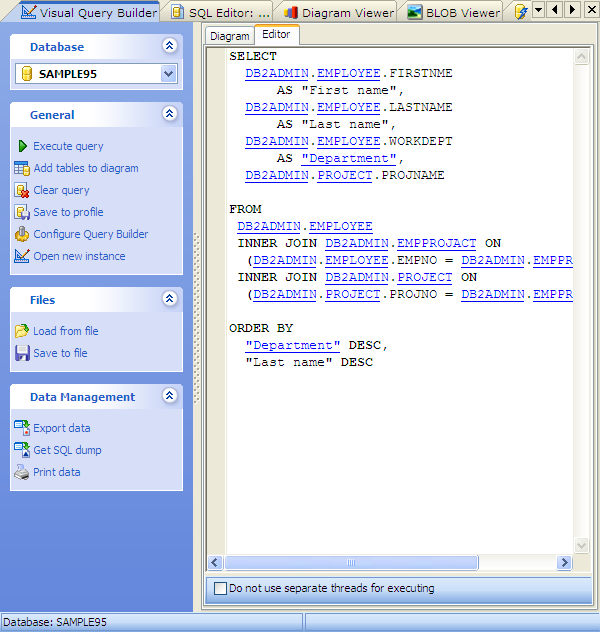Click the EMPPROJACT table link in editor
The width and height of the screenshot is (600, 632).
click(436, 243)
